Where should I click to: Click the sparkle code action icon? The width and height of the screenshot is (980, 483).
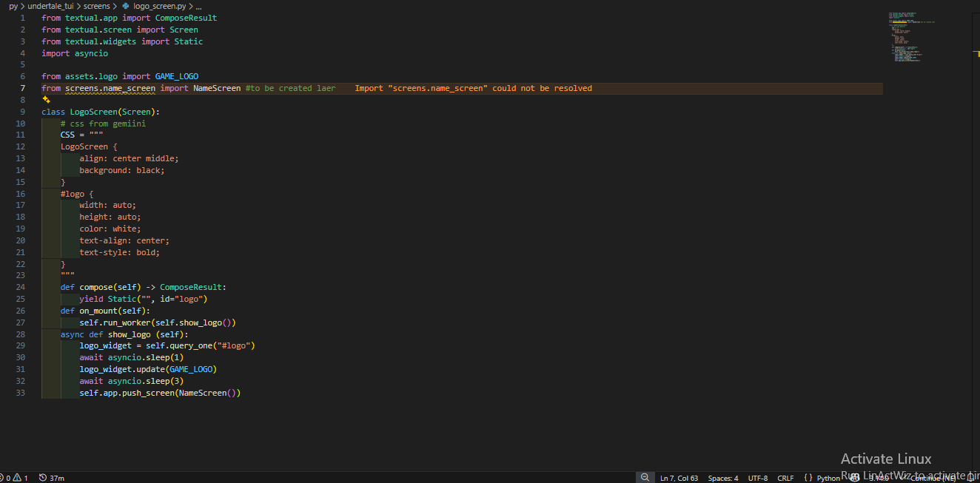[46, 100]
